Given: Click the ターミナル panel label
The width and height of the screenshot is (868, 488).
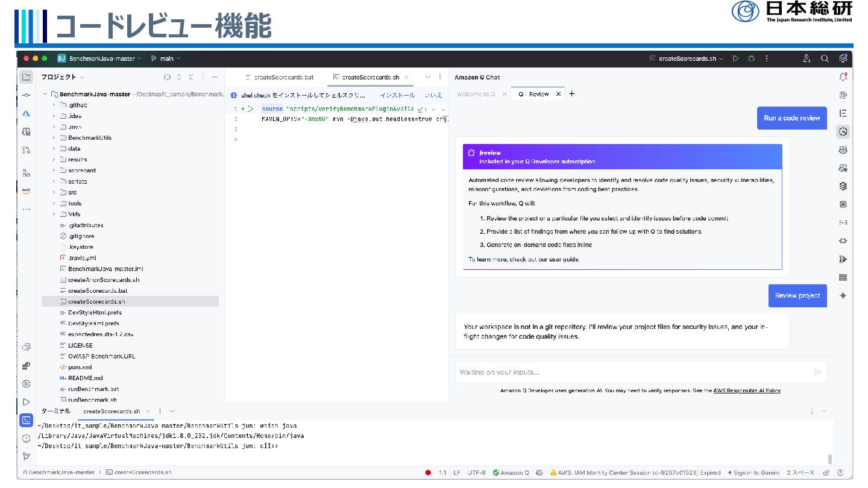Looking at the screenshot, I should [x=55, y=411].
